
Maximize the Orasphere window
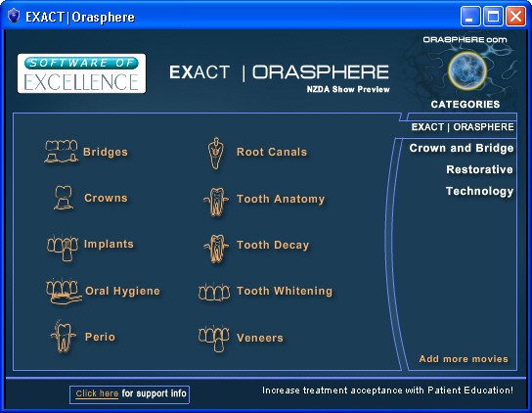(x=493, y=16)
